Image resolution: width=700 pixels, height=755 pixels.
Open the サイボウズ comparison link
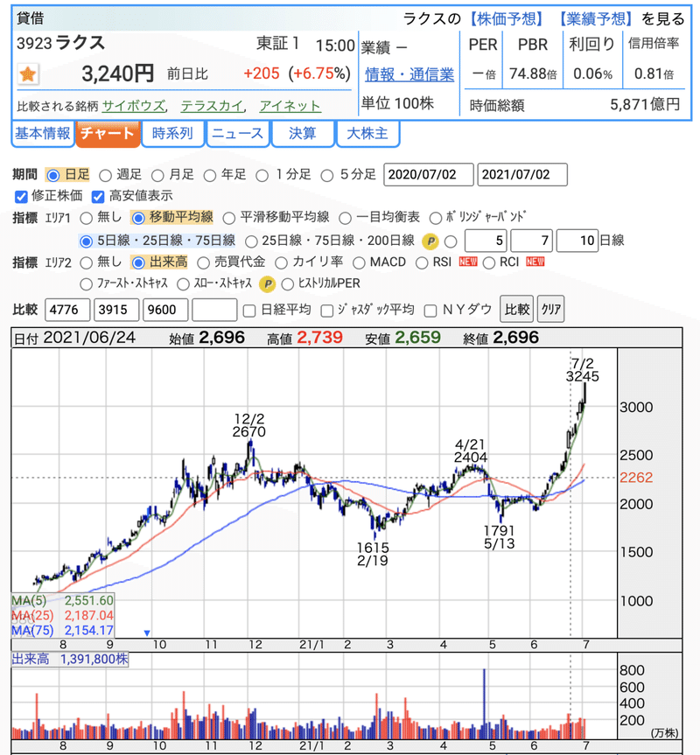(x=133, y=106)
